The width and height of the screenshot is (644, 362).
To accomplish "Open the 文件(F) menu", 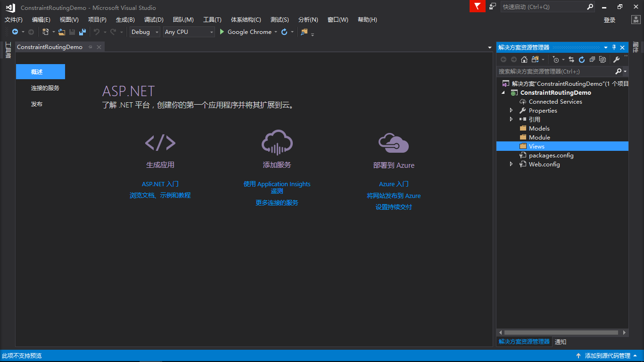I will click(x=14, y=19).
